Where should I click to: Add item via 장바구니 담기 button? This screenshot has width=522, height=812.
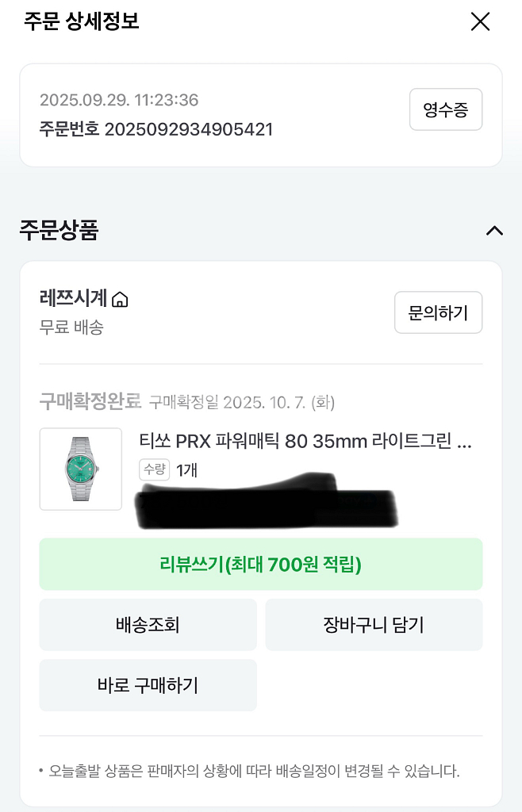pos(374,624)
